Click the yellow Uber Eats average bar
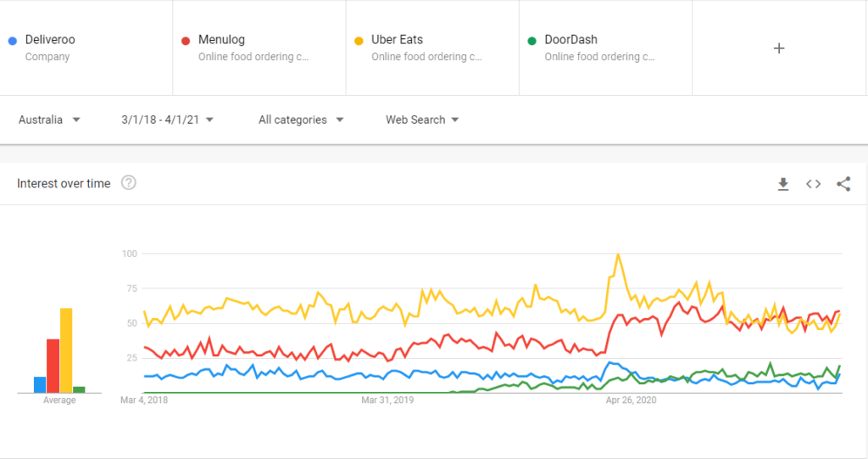 pos(66,350)
